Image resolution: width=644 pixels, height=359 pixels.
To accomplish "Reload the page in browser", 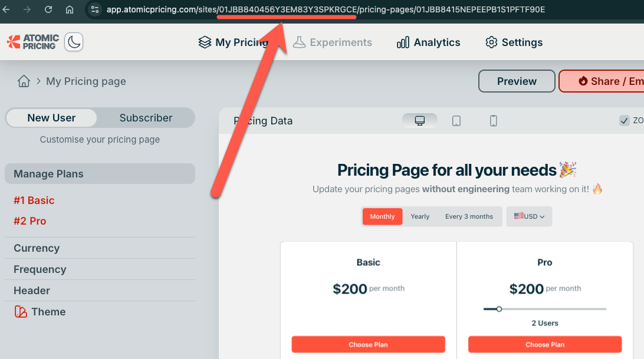I will [48, 9].
